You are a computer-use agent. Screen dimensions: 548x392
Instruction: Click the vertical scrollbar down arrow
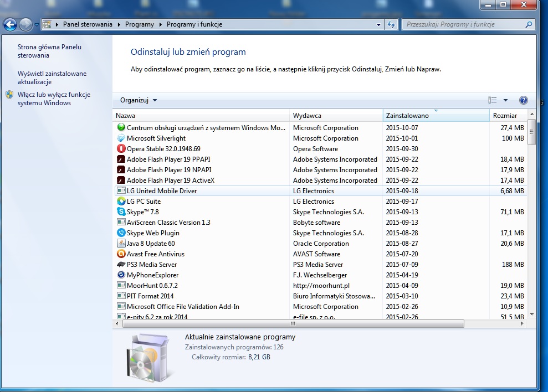[x=531, y=314]
